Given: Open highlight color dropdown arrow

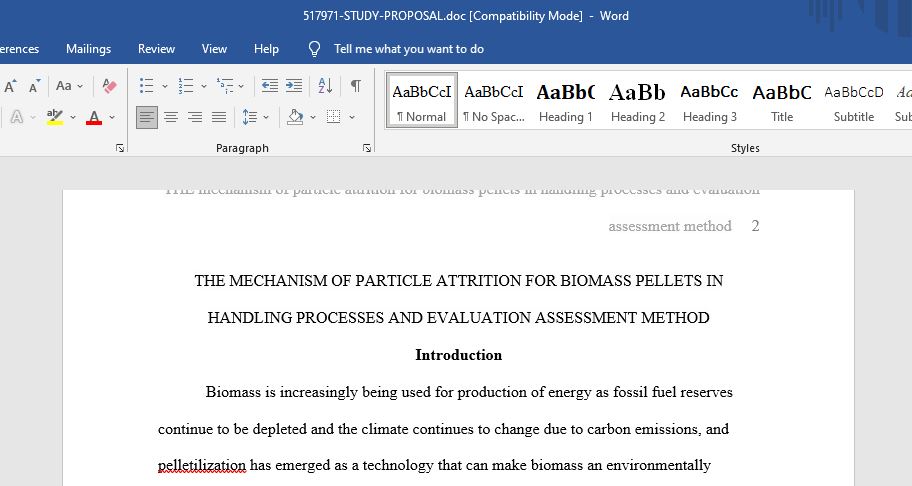Looking at the screenshot, I should tap(73, 117).
